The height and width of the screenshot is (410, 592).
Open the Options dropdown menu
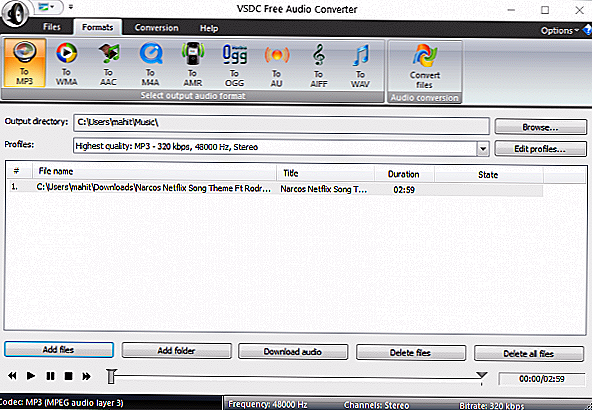pos(559,31)
